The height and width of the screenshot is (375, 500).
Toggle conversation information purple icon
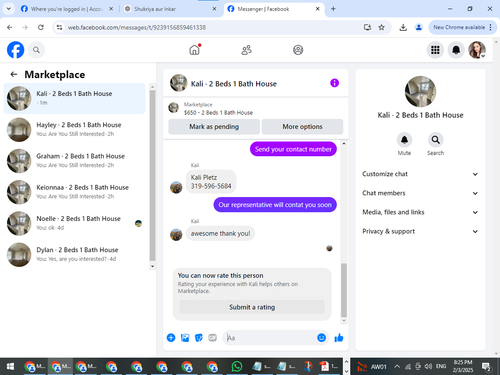[334, 83]
